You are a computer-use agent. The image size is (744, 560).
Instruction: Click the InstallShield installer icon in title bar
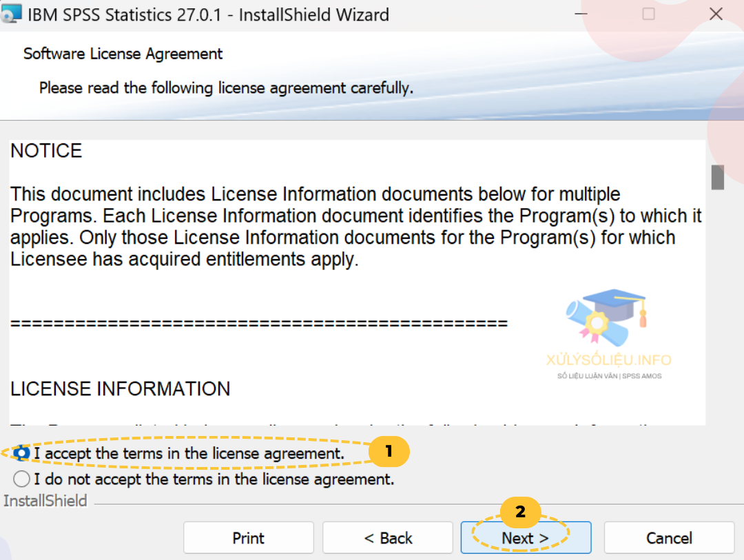pyautogui.click(x=10, y=13)
